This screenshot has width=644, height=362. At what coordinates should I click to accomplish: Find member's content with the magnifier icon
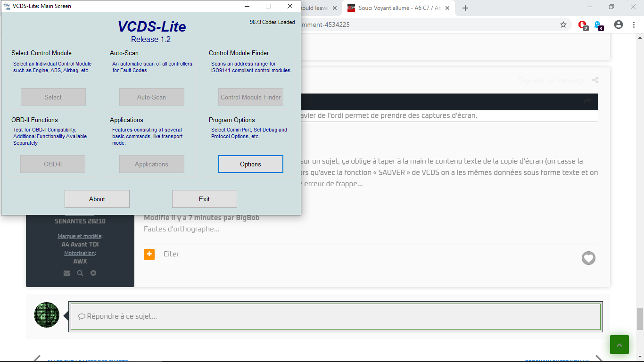pos(80,273)
